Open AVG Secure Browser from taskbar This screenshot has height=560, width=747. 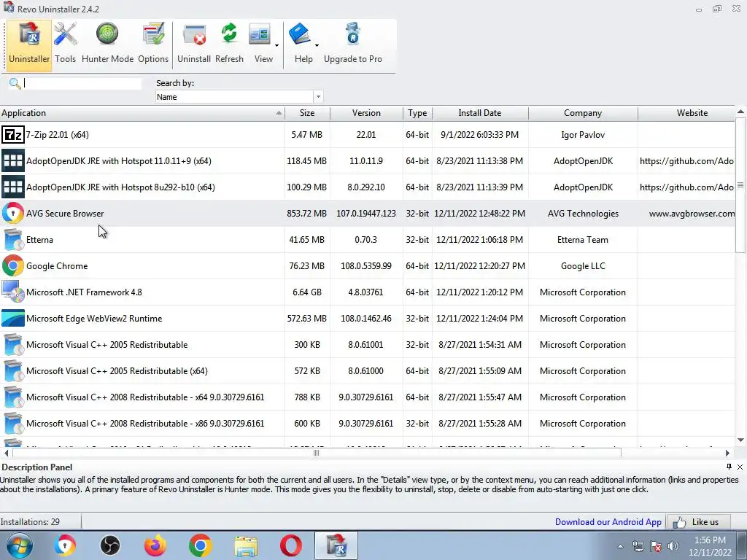65,545
